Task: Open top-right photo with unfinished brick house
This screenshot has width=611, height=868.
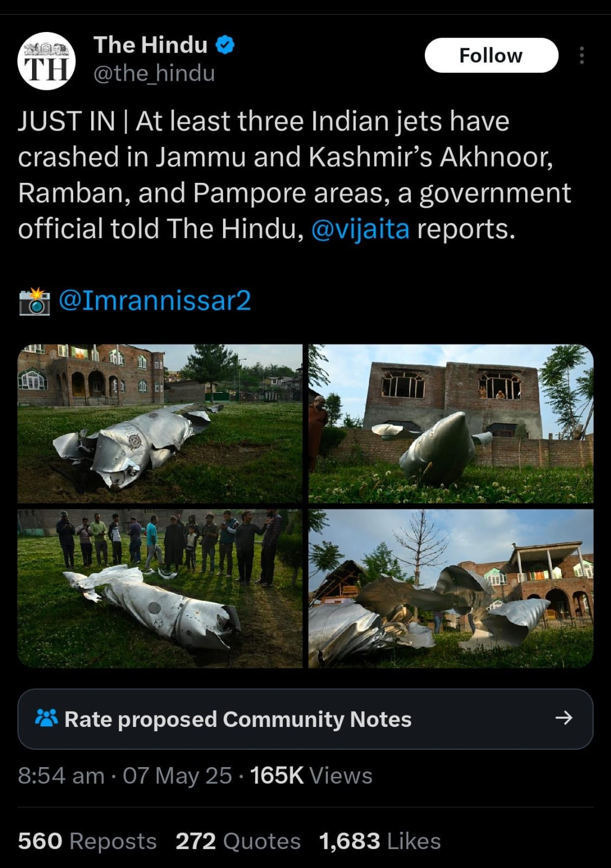Action: (x=451, y=424)
